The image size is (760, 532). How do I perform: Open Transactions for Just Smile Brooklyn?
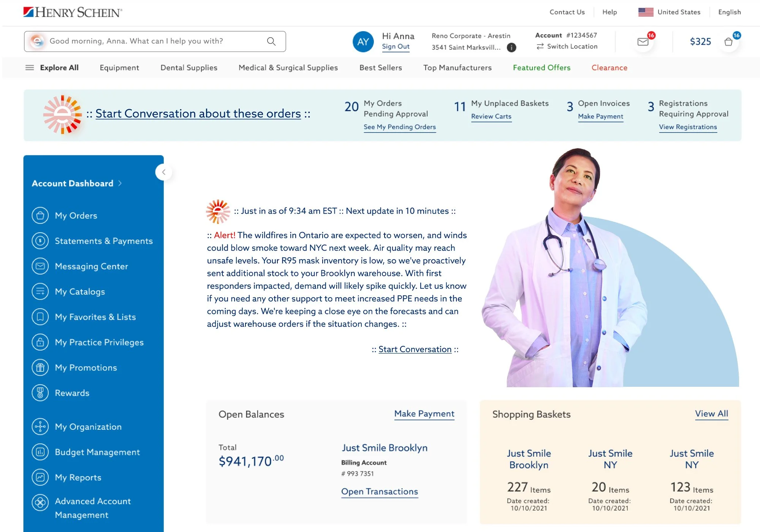coord(380,492)
